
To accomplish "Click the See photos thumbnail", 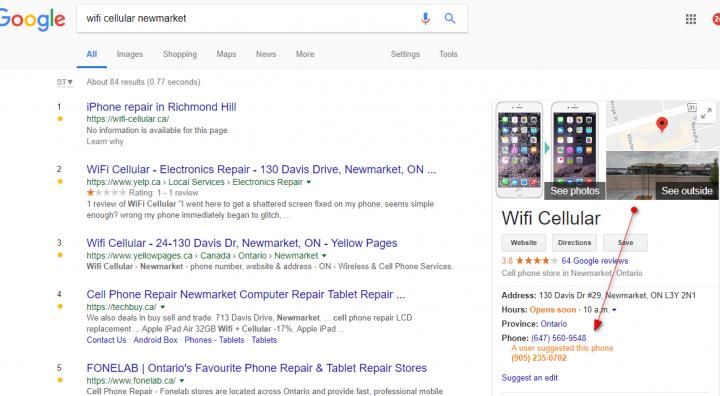I will [575, 151].
